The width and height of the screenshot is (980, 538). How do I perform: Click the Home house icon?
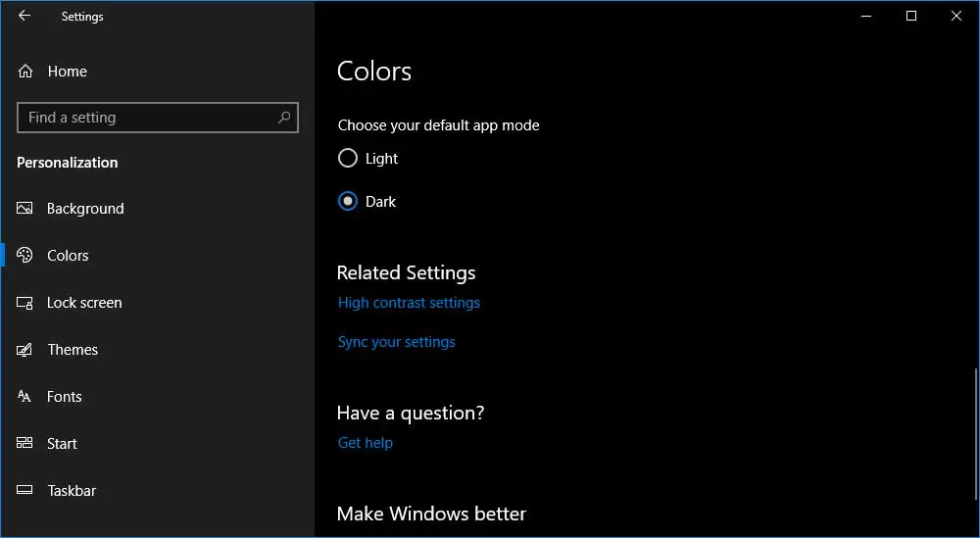pyautogui.click(x=25, y=72)
